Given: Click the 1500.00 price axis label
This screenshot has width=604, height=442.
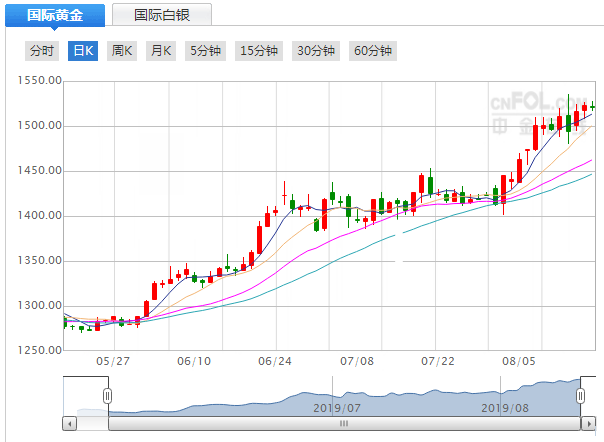Looking at the screenshot, I should point(41,126).
